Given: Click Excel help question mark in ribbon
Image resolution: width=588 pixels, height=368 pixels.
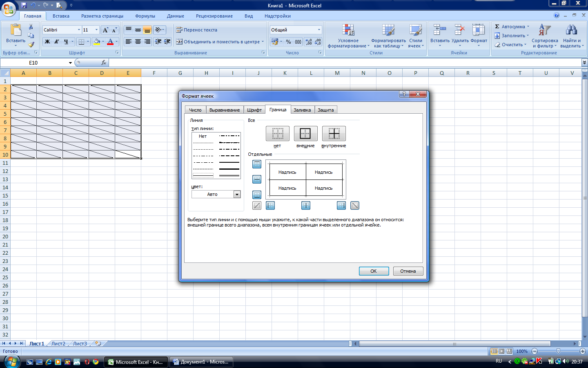Looking at the screenshot, I should (x=557, y=16).
